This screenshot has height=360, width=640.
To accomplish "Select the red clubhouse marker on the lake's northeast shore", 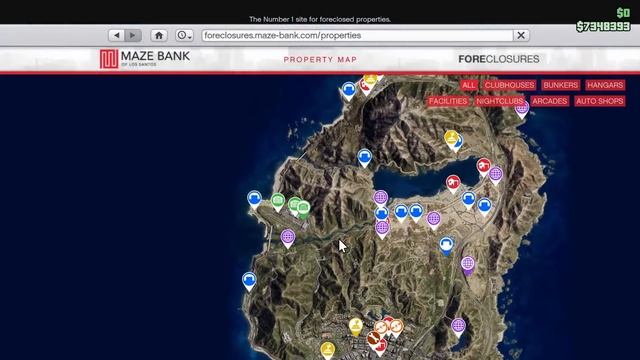I will click(483, 166).
